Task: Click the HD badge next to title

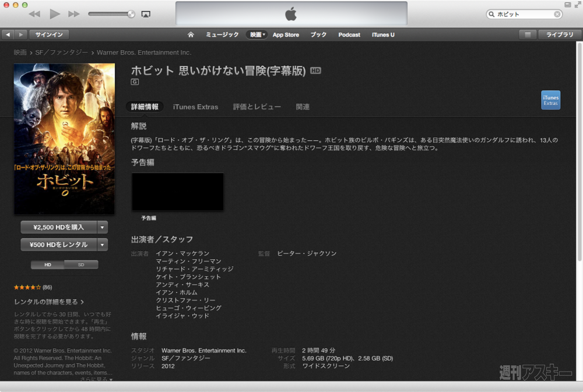Action: click(315, 70)
